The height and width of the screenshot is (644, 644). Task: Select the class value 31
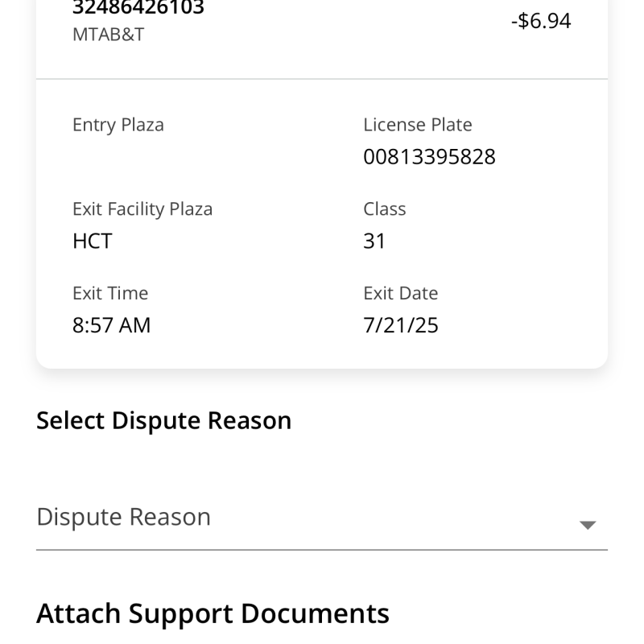pyautogui.click(x=375, y=242)
